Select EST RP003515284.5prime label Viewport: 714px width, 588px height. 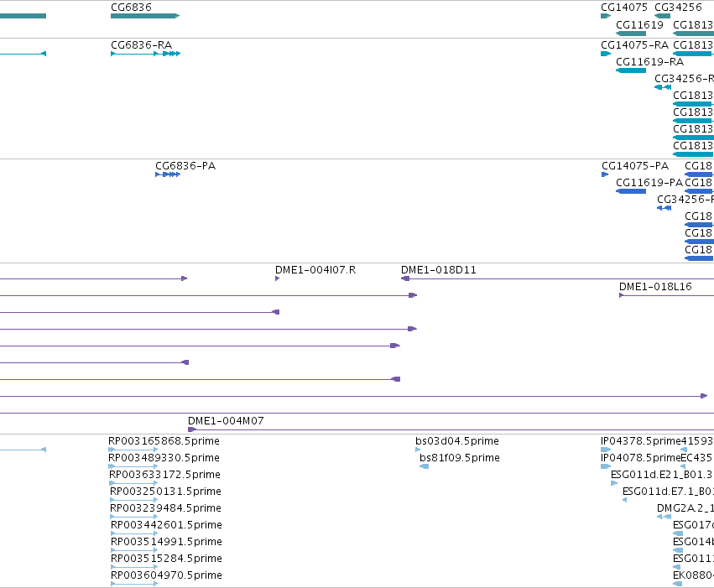click(x=167, y=559)
